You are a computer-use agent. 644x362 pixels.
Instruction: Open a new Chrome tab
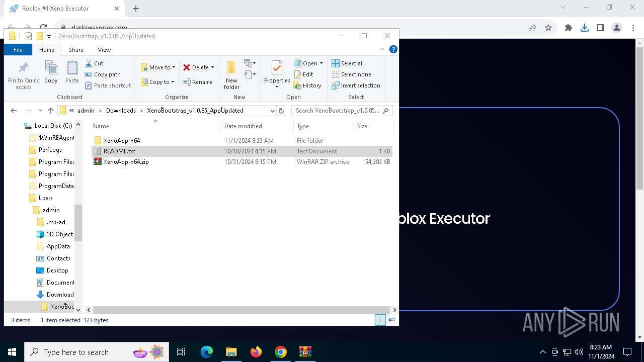point(136,9)
